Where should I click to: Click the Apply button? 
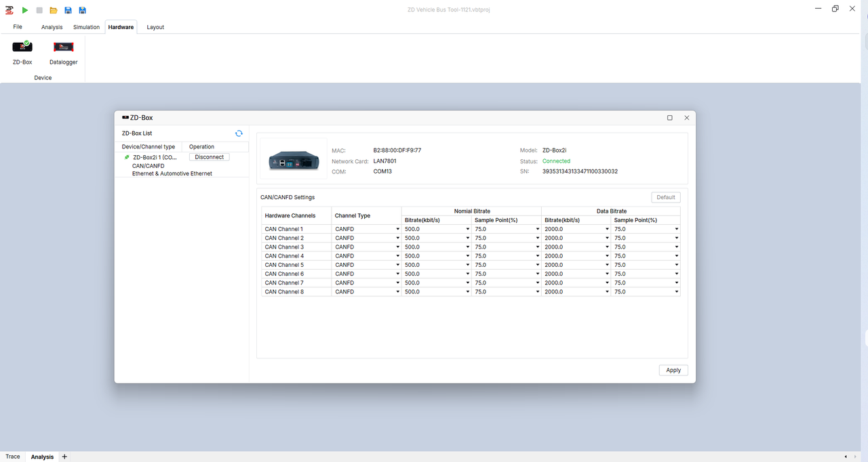[673, 371]
